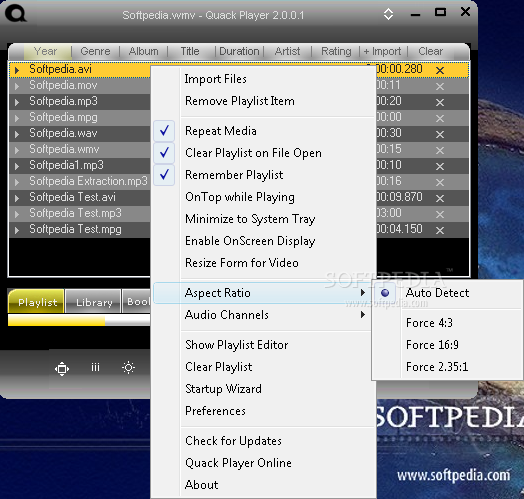
Task: Click the + Import header button
Action: [382, 51]
